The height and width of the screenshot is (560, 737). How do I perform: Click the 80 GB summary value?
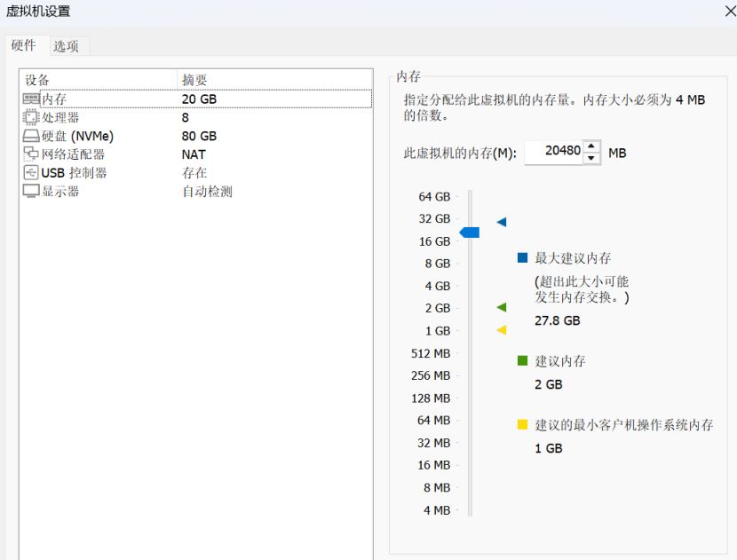click(199, 137)
